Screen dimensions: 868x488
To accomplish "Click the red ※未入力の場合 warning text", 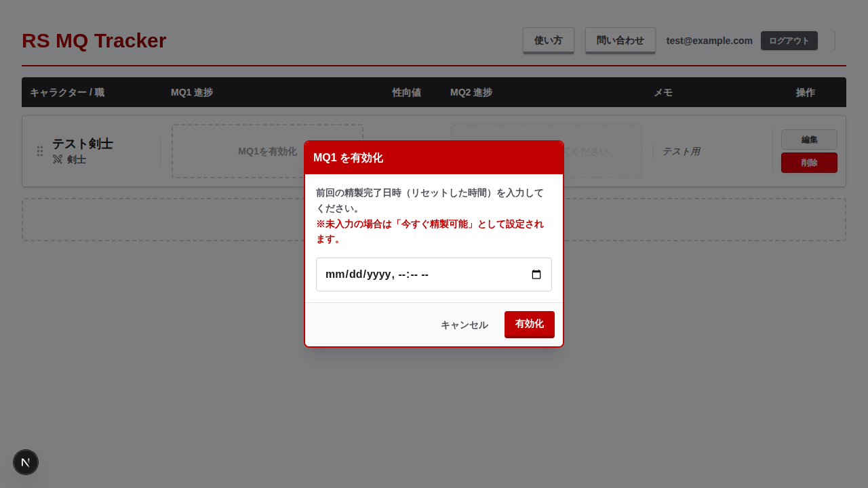I will point(430,231).
